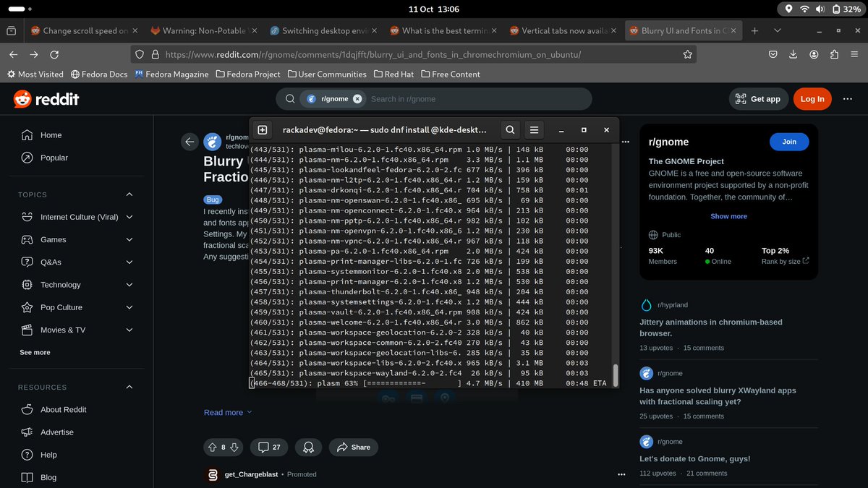Go forward with the browser forward arrow

point(34,54)
